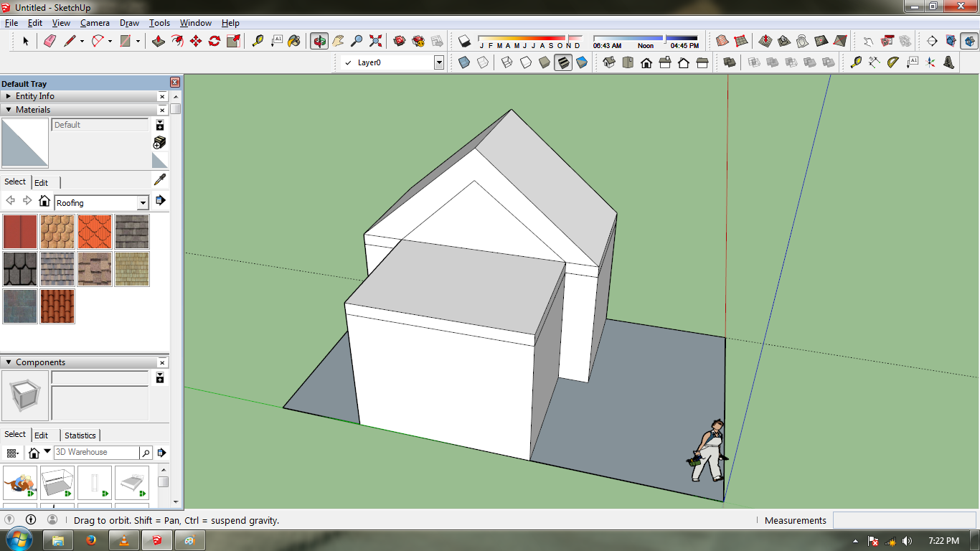Select the Tape Measure tool
980x551 pixels.
click(258, 42)
